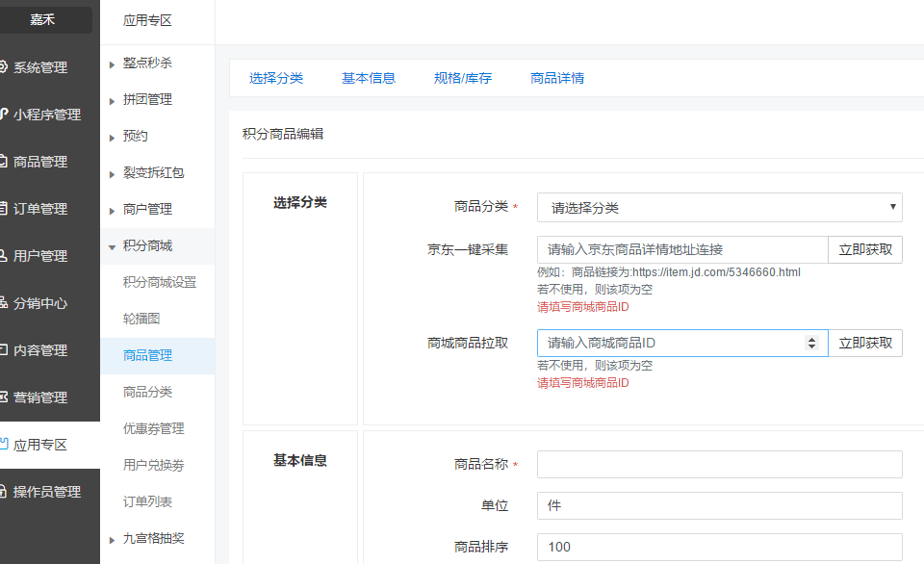The width and height of the screenshot is (924, 564).
Task: Open the 请选择分类 category dropdown
Action: [x=720, y=208]
